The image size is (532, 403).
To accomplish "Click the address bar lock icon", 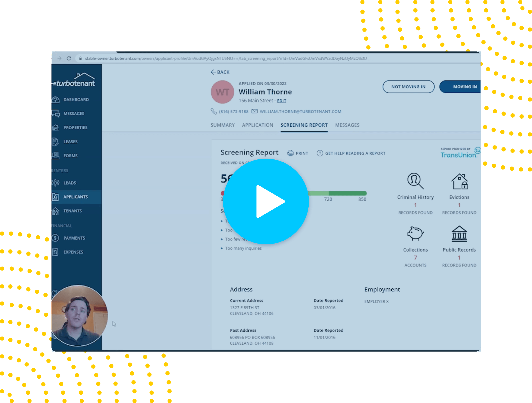I will tap(80, 58).
